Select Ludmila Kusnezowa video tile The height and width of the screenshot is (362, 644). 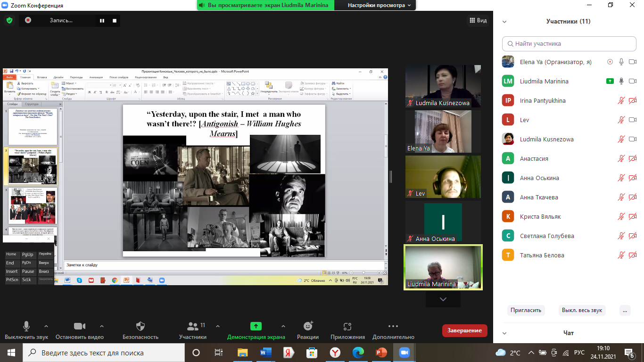[x=443, y=86]
